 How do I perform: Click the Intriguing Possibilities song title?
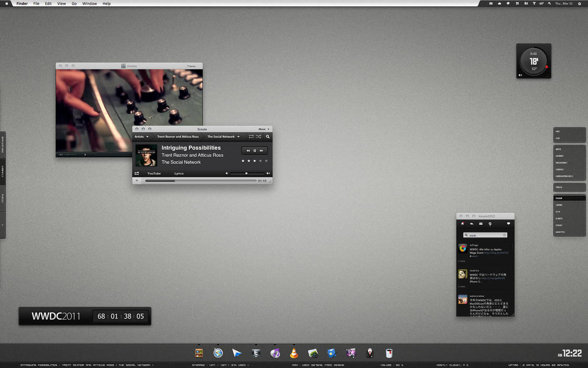tap(191, 148)
